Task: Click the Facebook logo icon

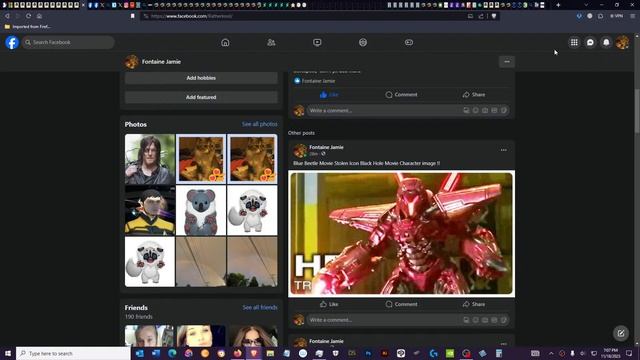Action: [x=12, y=42]
